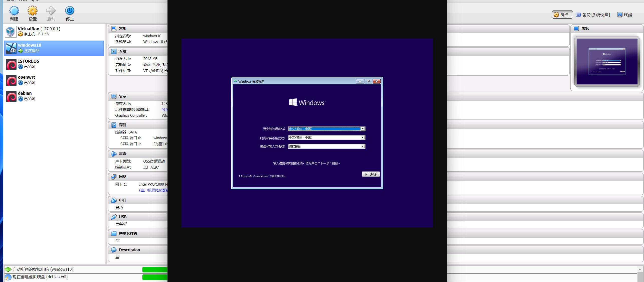Click the 串口 (Serial) section icon
The width and height of the screenshot is (644, 282).
(114, 200)
